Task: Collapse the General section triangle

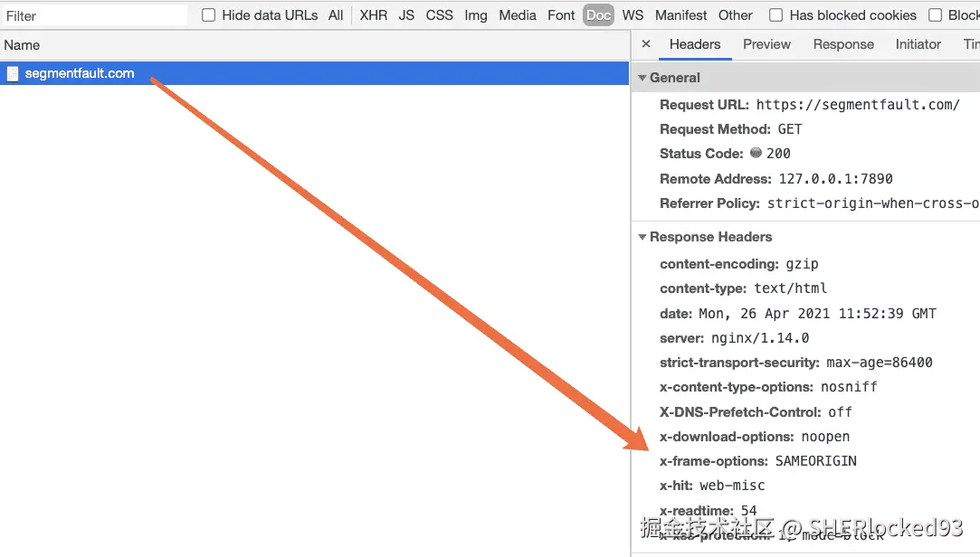Action: pos(642,78)
